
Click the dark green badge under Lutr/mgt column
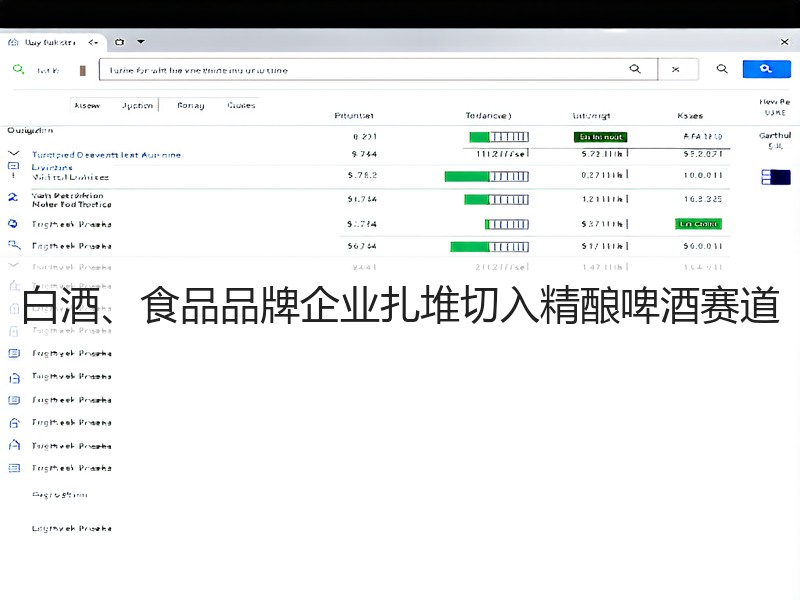coord(601,137)
